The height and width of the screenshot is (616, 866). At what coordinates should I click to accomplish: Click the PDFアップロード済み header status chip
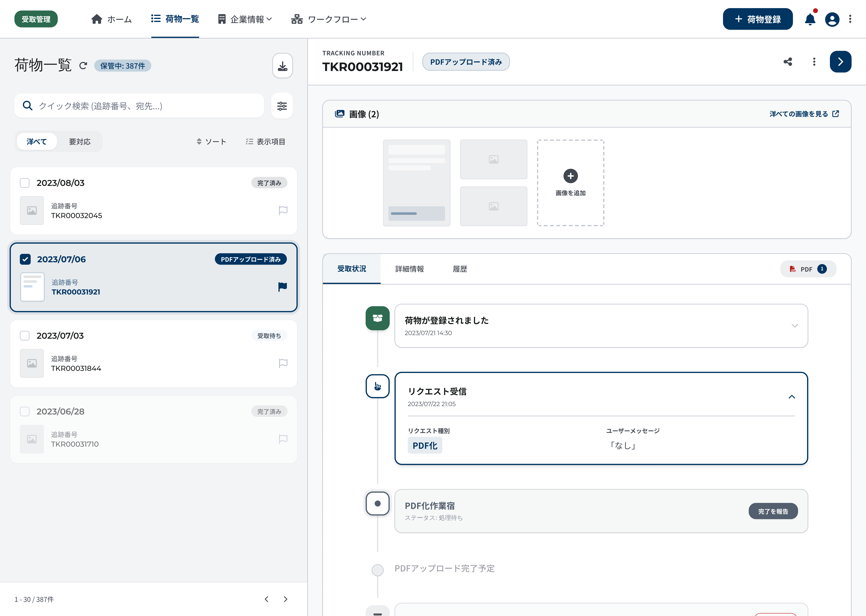click(466, 62)
